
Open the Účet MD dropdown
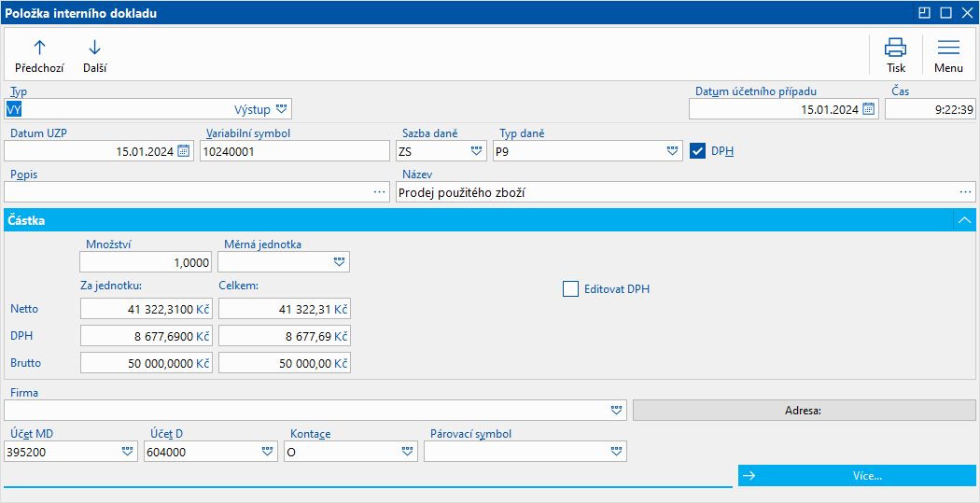(x=128, y=451)
